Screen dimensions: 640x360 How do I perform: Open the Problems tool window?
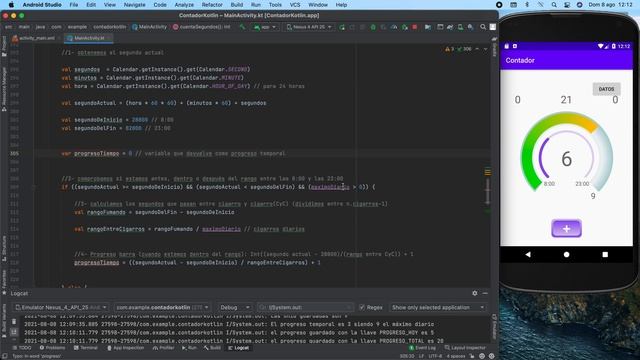(52, 348)
